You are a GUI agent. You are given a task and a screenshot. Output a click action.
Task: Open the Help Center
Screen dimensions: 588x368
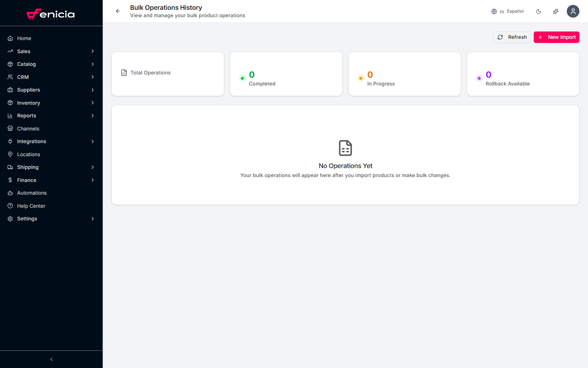click(x=31, y=206)
